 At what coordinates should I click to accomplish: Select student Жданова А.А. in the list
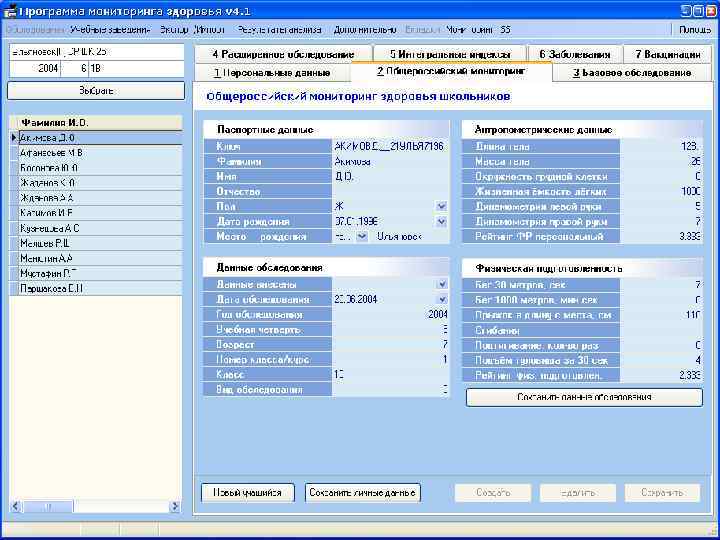tap(100, 198)
